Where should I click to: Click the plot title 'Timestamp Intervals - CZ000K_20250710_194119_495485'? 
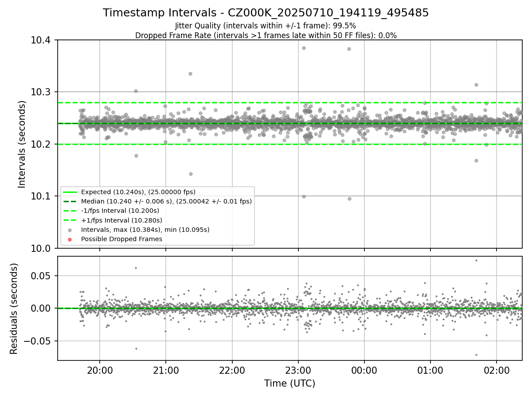coord(266,13)
